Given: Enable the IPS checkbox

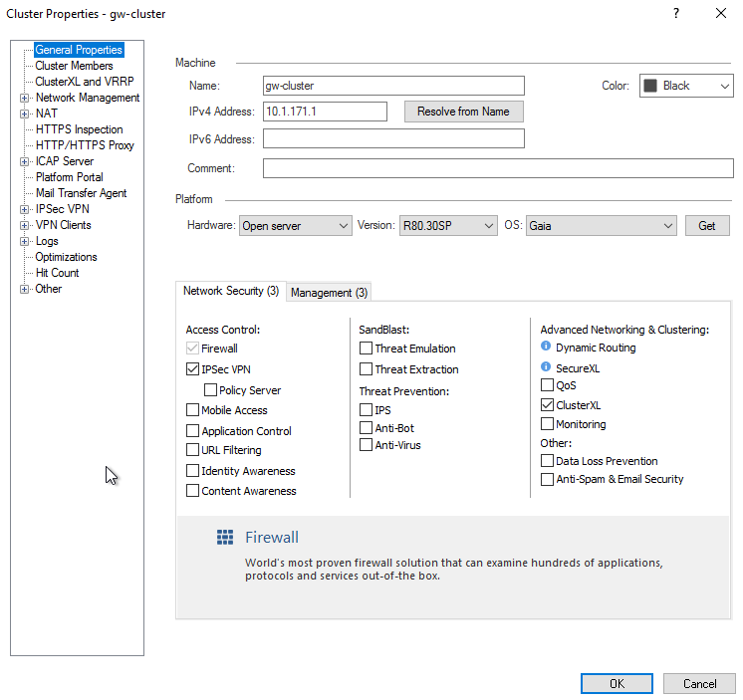Looking at the screenshot, I should click(367, 409).
